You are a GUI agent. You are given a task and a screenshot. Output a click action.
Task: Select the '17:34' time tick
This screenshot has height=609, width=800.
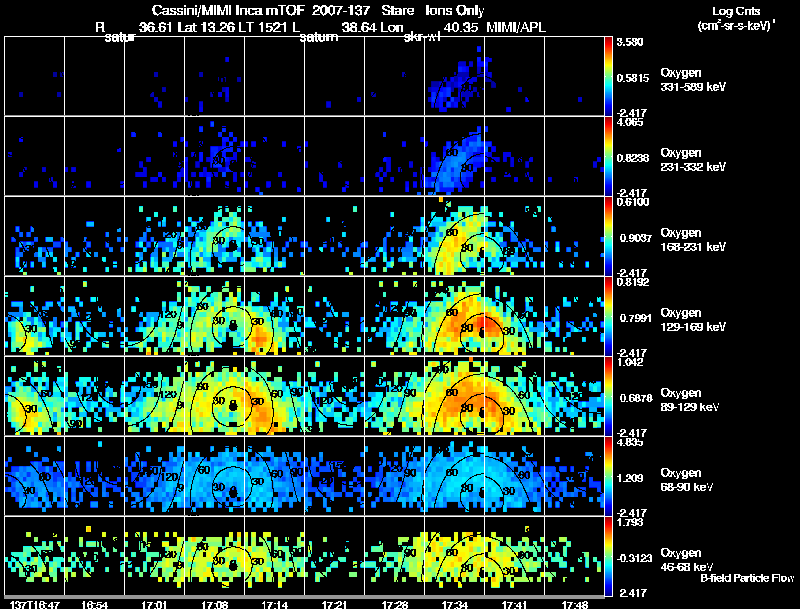455,604
